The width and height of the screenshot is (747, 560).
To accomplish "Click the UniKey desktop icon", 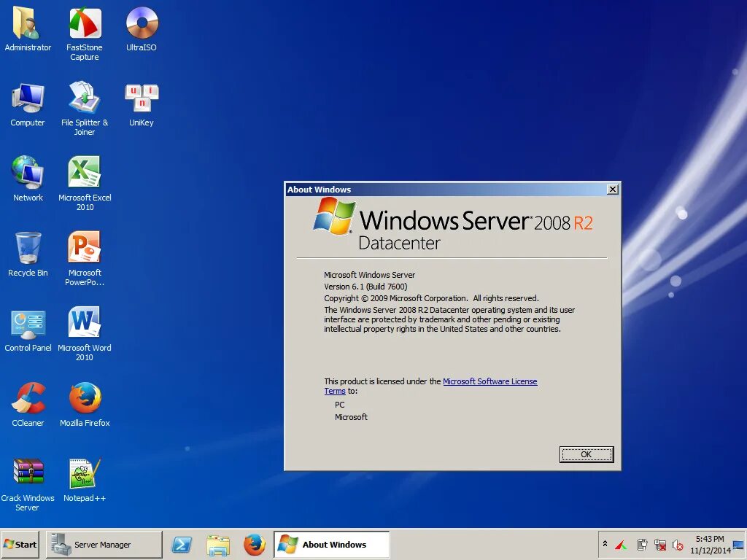I will [x=142, y=104].
